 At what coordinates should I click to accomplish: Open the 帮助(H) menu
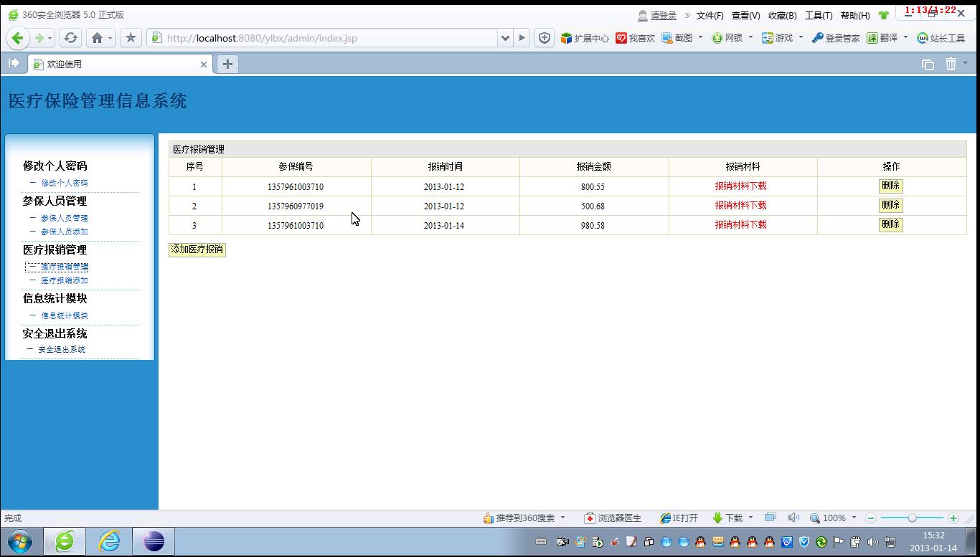855,15
